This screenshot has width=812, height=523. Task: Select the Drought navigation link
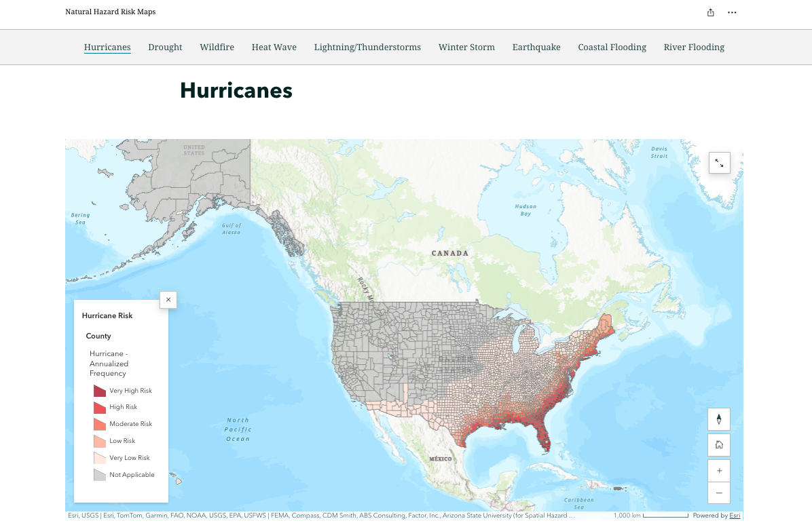click(165, 47)
